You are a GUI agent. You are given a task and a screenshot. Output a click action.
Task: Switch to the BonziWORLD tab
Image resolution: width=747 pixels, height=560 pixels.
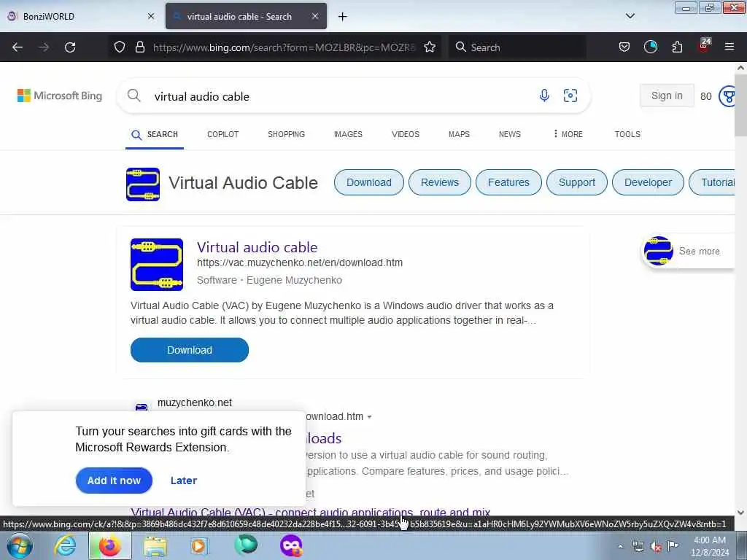click(81, 16)
